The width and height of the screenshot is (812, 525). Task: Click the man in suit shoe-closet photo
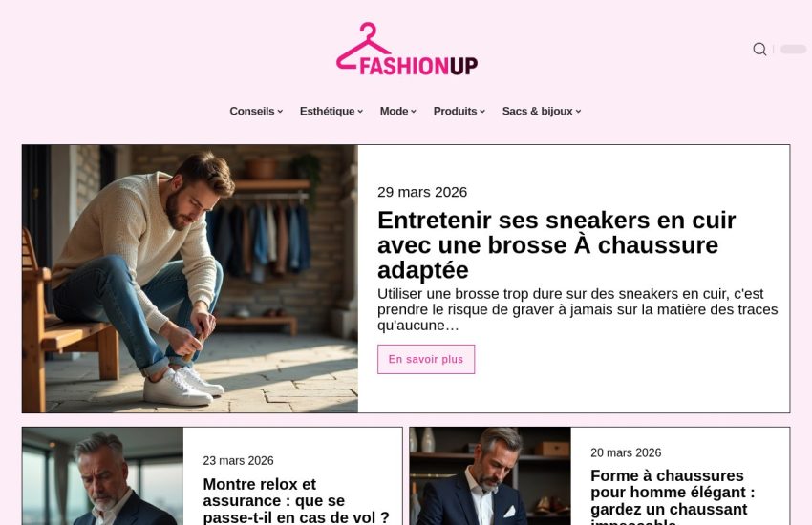point(490,476)
